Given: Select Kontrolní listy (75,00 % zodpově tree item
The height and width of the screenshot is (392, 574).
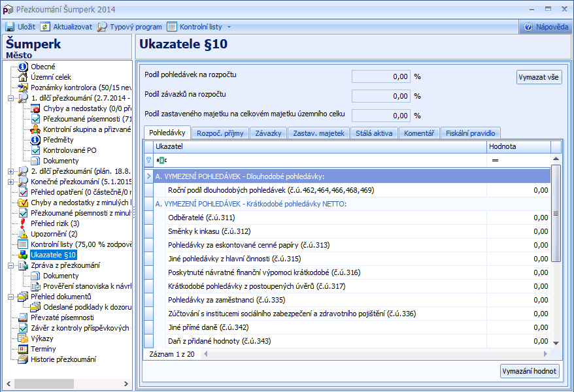Looking at the screenshot, I should point(81,244).
